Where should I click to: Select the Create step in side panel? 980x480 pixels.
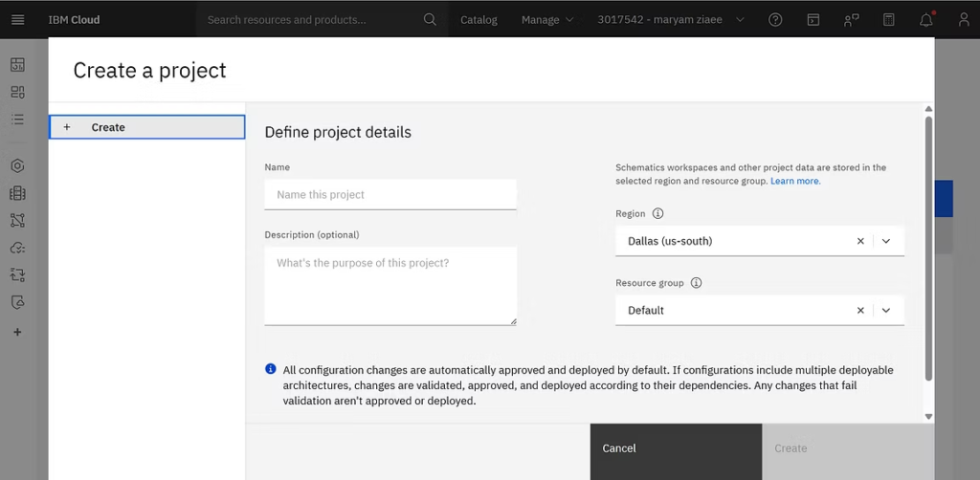146,127
